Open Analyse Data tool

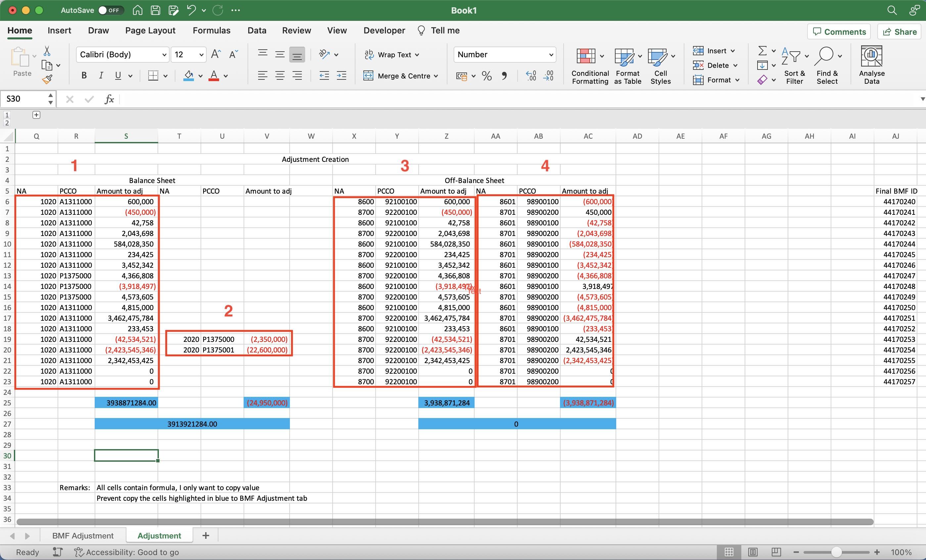click(x=871, y=65)
